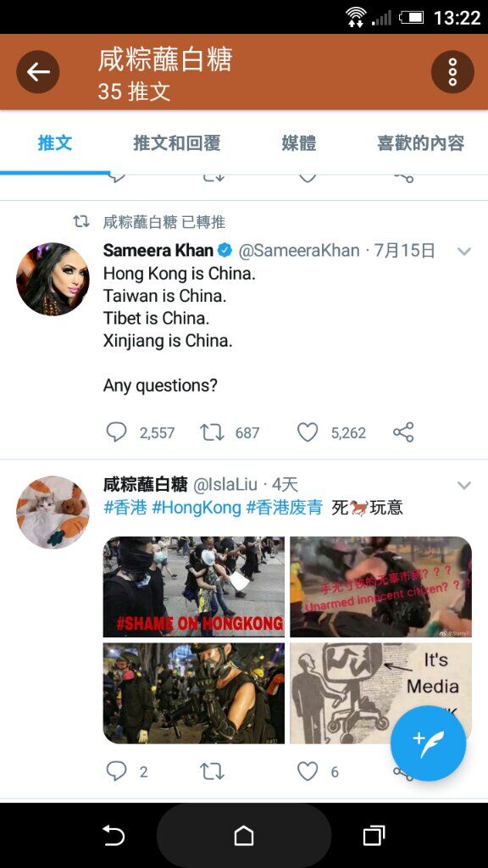Like the IslaLiu tweet with 6 likes

(308, 771)
